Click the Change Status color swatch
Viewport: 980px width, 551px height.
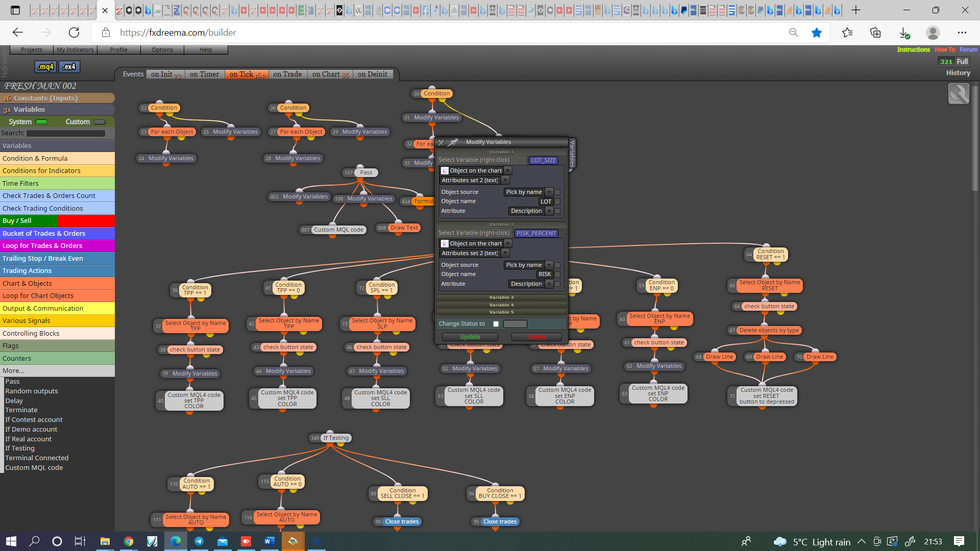515,324
